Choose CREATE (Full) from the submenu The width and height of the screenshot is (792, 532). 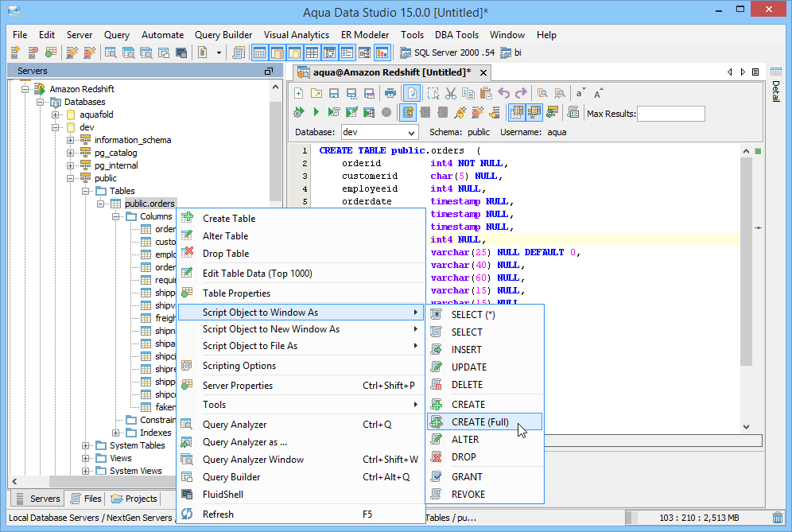[485, 421]
